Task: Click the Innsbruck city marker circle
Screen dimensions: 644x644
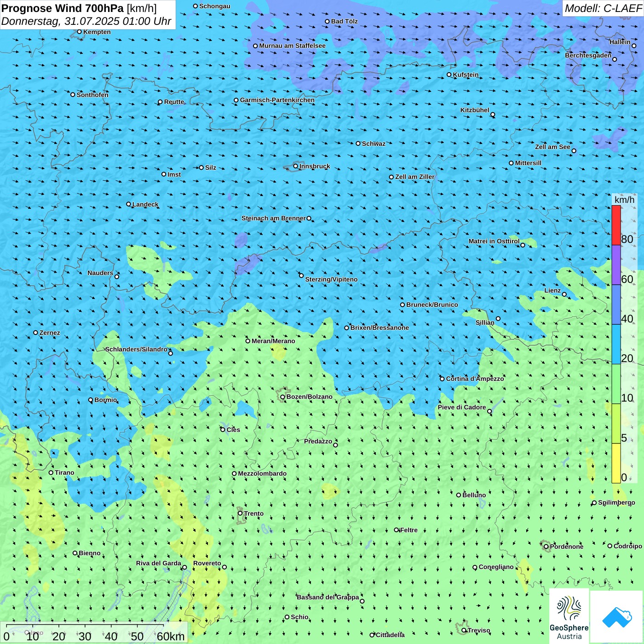Action: click(296, 166)
